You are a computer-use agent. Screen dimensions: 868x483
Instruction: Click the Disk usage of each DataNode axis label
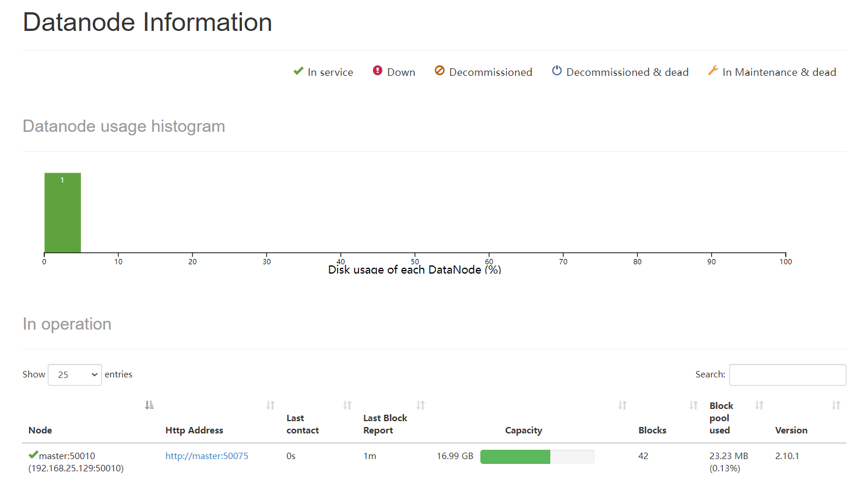[x=414, y=269]
